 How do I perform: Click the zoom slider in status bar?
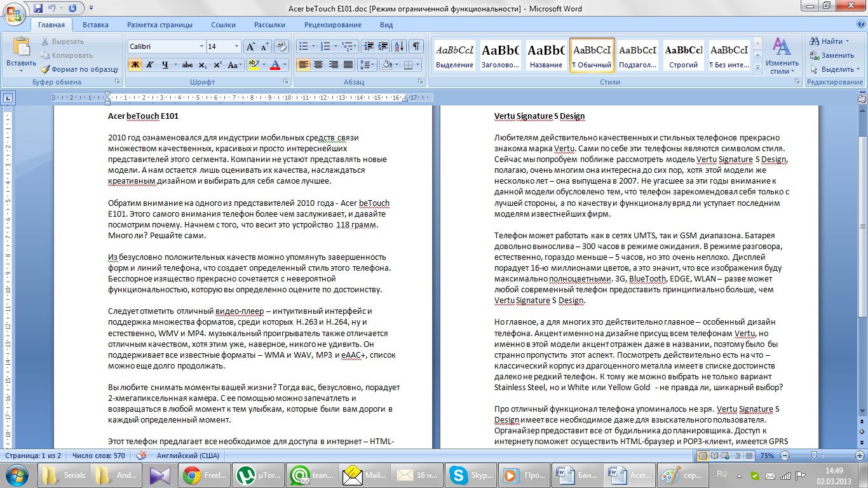click(819, 456)
